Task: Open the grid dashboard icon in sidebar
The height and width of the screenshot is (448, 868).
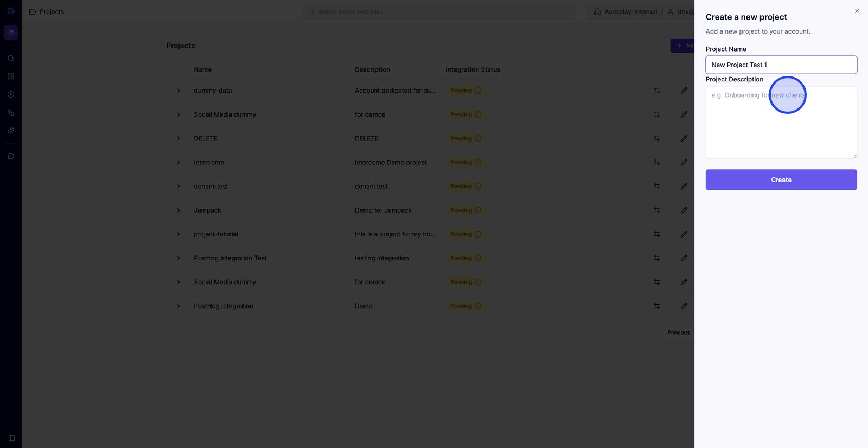Action: click(11, 76)
